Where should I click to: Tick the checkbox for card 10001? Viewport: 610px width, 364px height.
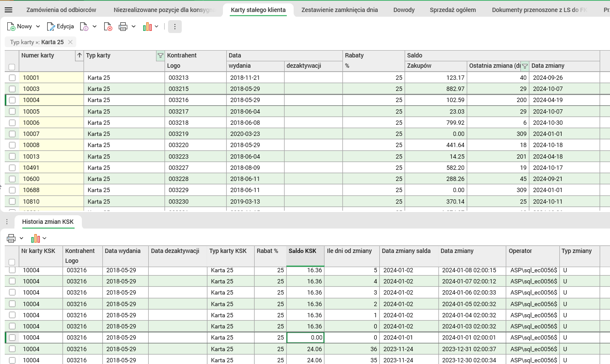tap(12, 78)
